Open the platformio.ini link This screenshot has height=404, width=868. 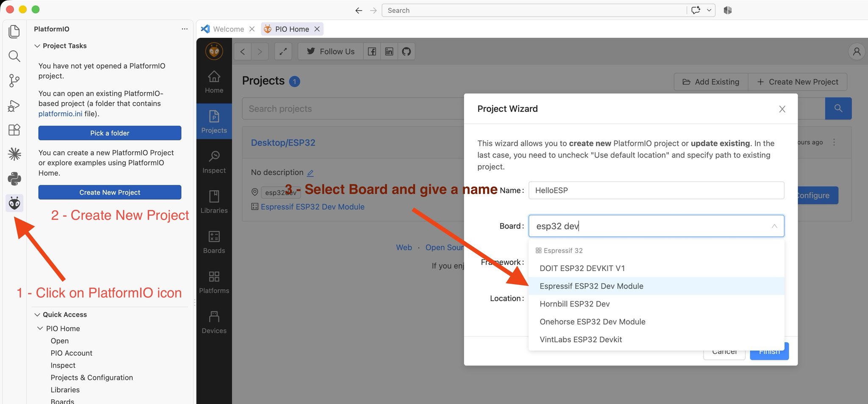(x=60, y=114)
